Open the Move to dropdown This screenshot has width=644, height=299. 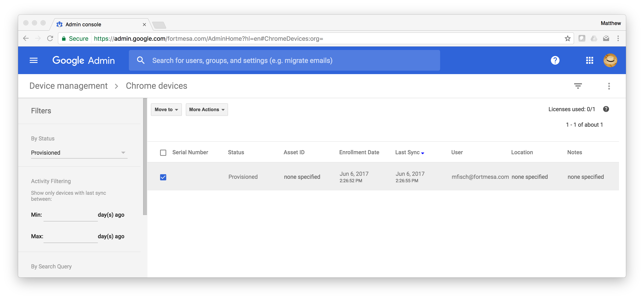[x=166, y=109]
